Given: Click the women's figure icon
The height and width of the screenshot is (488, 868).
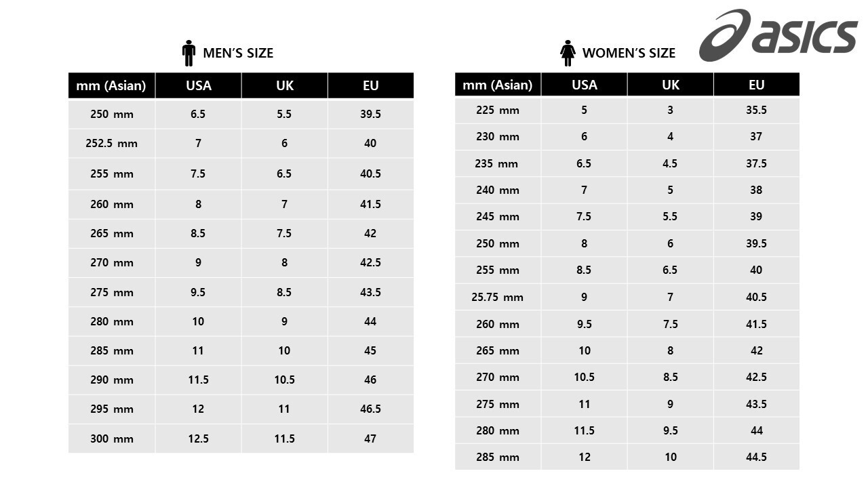Looking at the screenshot, I should coord(568,53).
